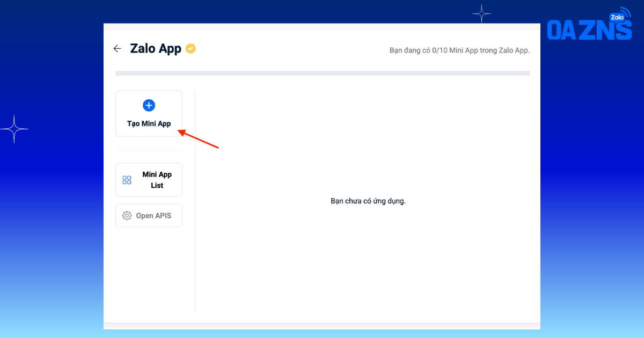644x338 pixels.
Task: Open the Mini App List menu
Action: pos(149,180)
